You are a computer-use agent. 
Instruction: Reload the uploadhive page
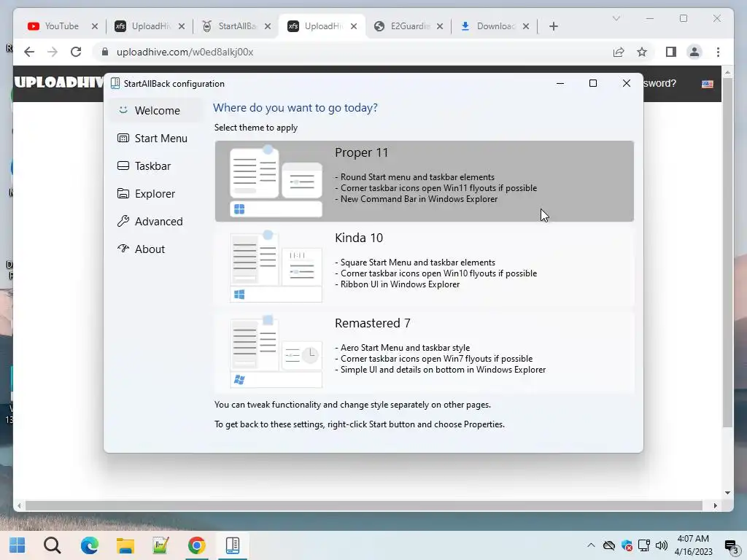click(x=76, y=52)
